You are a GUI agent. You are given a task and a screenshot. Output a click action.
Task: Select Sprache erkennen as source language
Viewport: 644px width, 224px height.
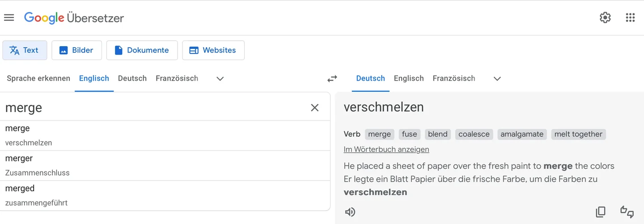[x=38, y=78]
